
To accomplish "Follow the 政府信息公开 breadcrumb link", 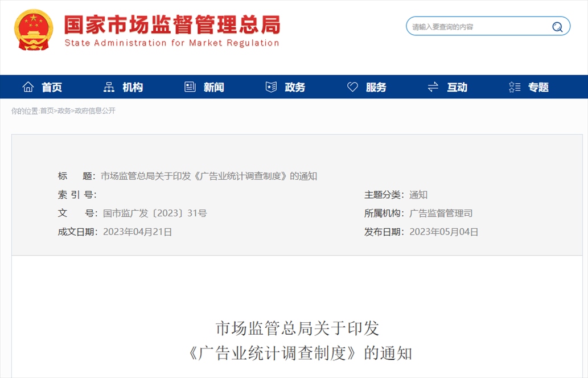I will point(95,111).
